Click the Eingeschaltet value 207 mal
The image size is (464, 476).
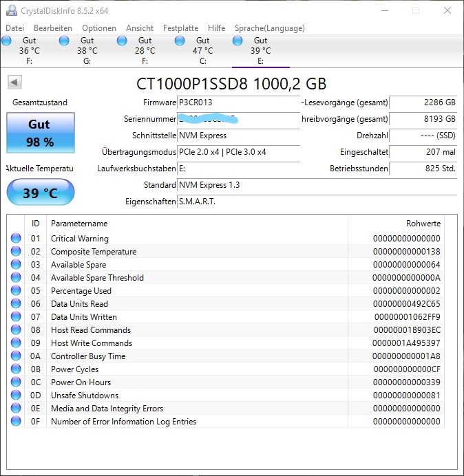423,152
